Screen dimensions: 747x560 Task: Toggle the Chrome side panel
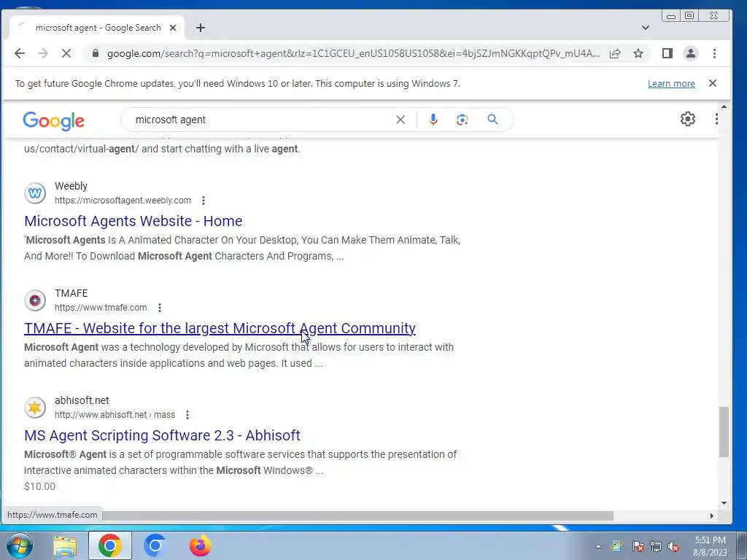(667, 53)
